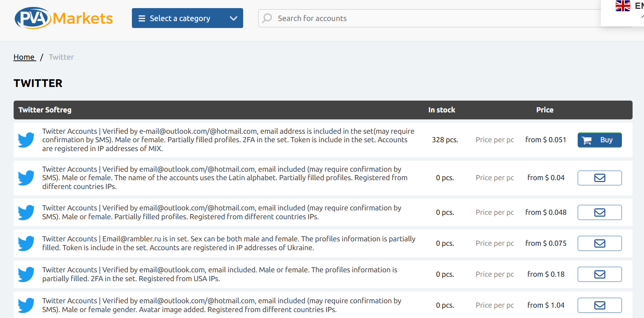Click Twitter bird icon of 328 pcs. row

[x=26, y=140]
